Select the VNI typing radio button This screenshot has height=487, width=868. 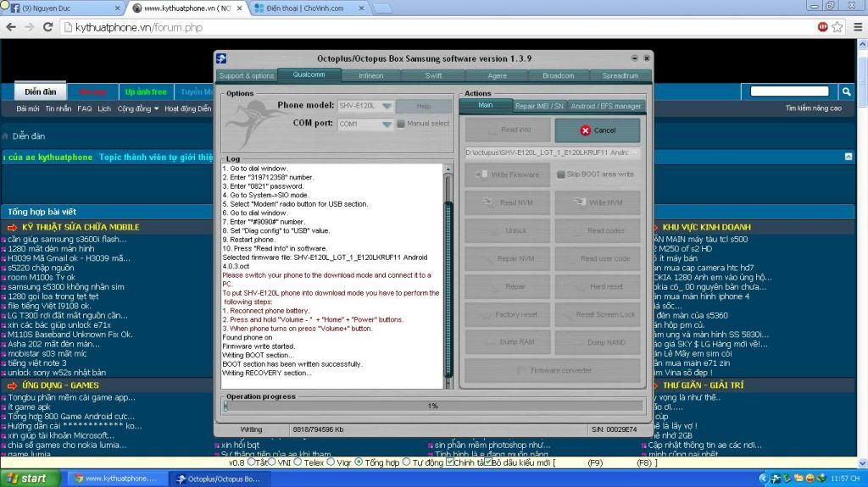[x=272, y=462]
